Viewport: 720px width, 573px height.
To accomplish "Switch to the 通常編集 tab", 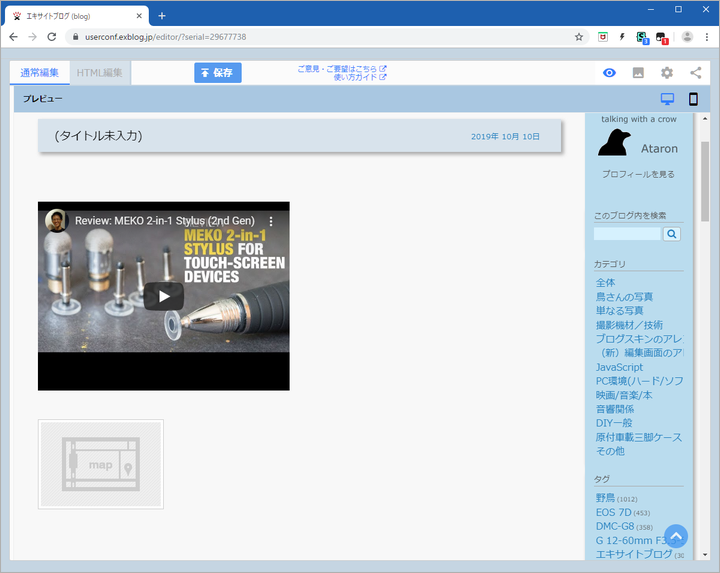I will point(39,73).
